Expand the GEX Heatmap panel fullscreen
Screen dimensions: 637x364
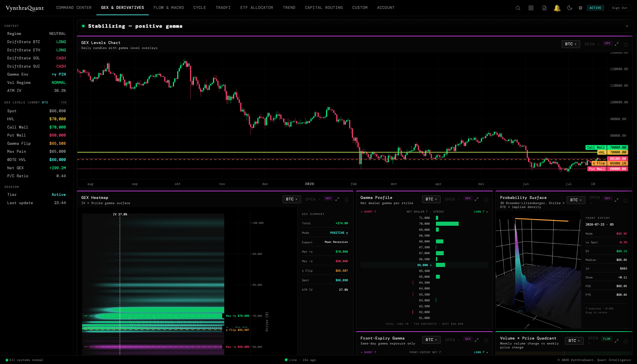(x=337, y=199)
